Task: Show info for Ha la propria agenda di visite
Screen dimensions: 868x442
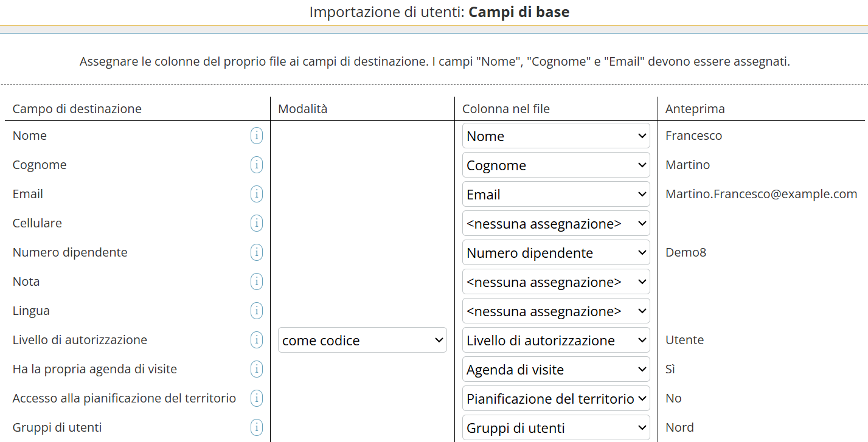Action: point(257,369)
